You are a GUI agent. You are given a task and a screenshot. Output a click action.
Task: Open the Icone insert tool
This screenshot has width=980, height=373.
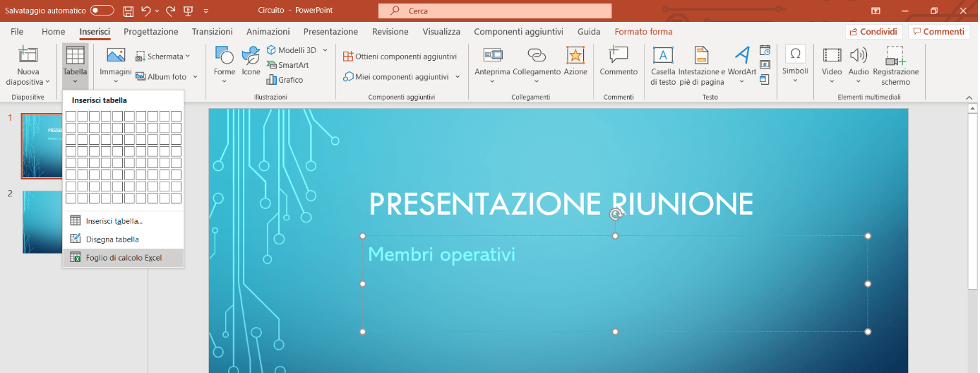[x=251, y=56]
